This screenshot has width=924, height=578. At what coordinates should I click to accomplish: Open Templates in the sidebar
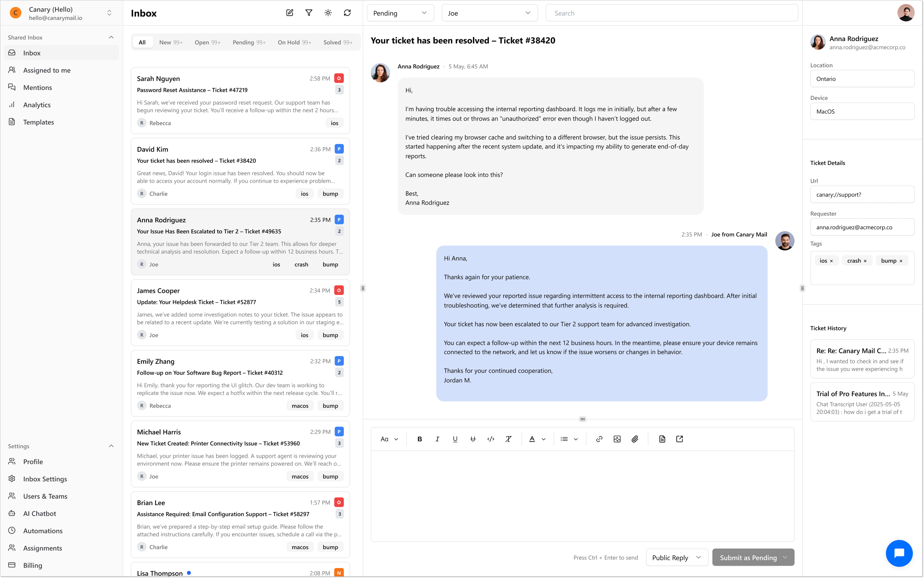click(61, 122)
